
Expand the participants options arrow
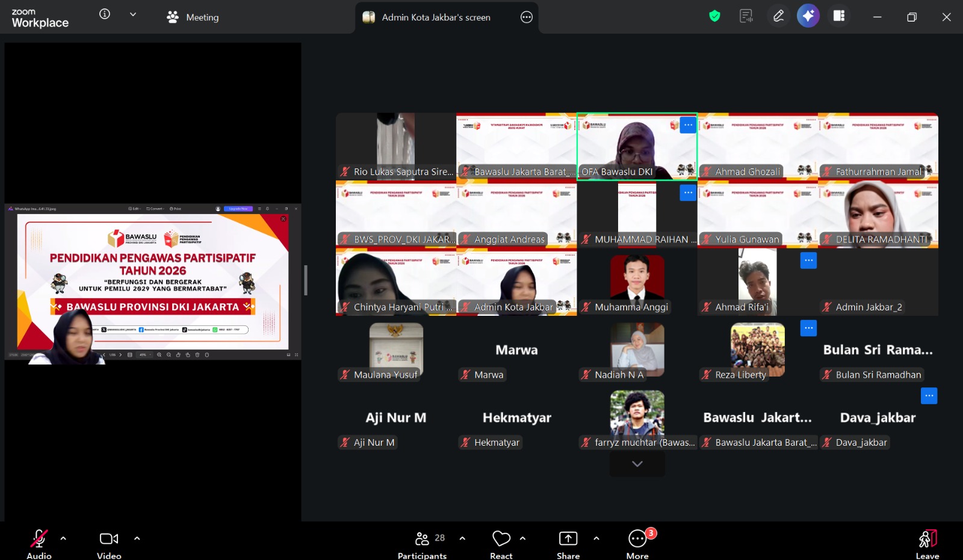[462, 538]
